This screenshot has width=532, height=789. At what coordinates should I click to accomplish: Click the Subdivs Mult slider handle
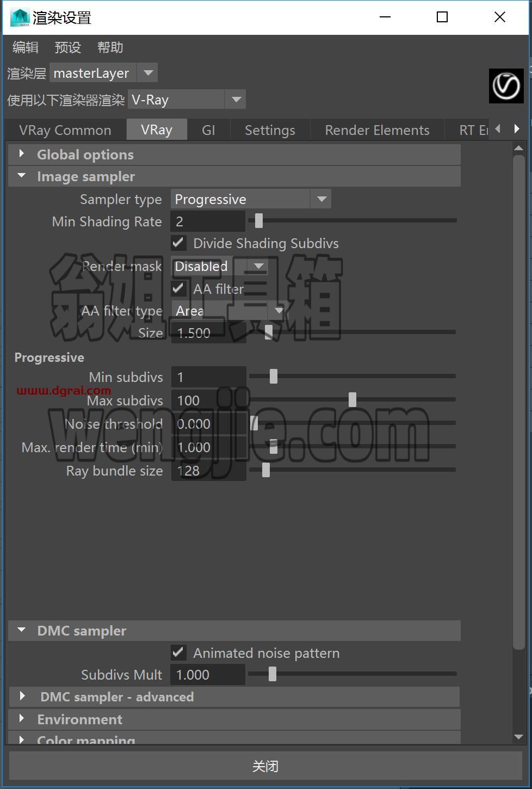click(x=273, y=674)
